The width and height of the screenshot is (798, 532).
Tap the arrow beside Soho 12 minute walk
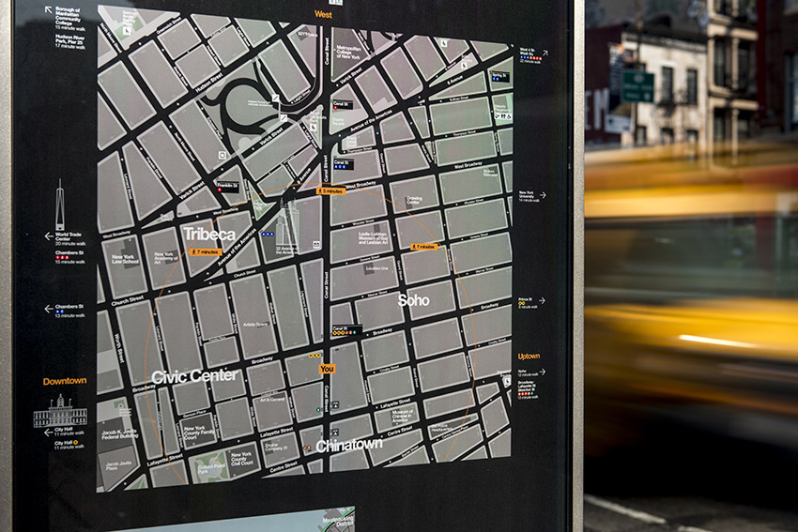click(542, 372)
